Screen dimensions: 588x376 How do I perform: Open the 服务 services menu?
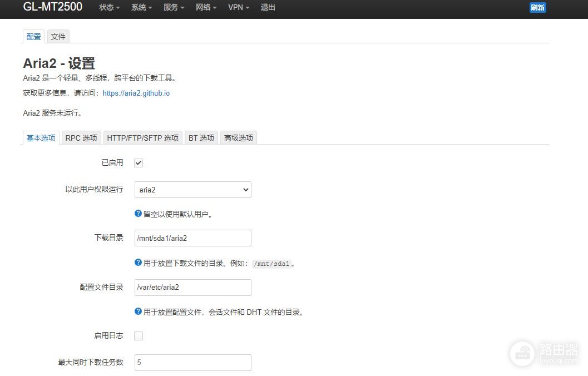174,7
